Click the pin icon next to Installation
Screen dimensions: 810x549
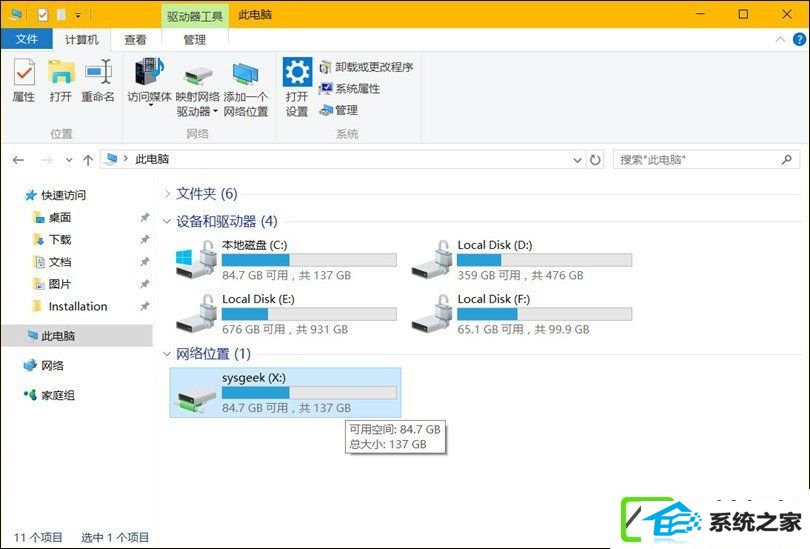(145, 306)
